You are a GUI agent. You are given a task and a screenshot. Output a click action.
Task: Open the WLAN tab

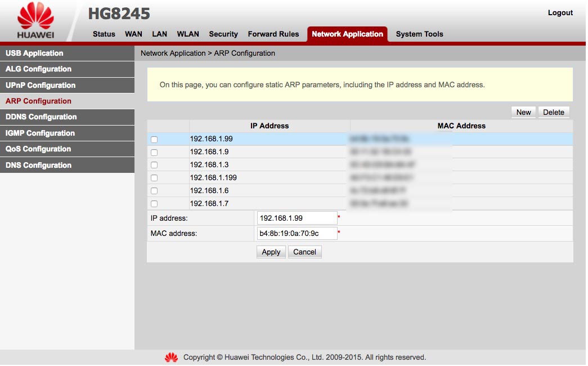coord(188,34)
